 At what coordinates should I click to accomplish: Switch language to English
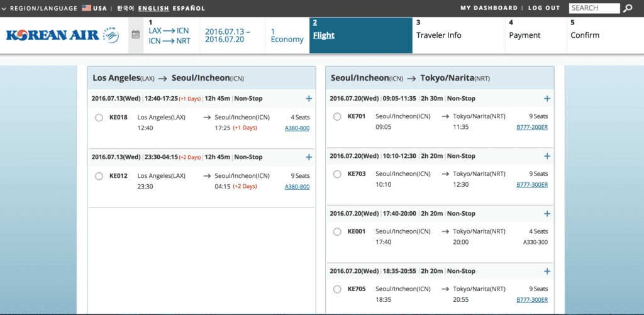[x=153, y=8]
